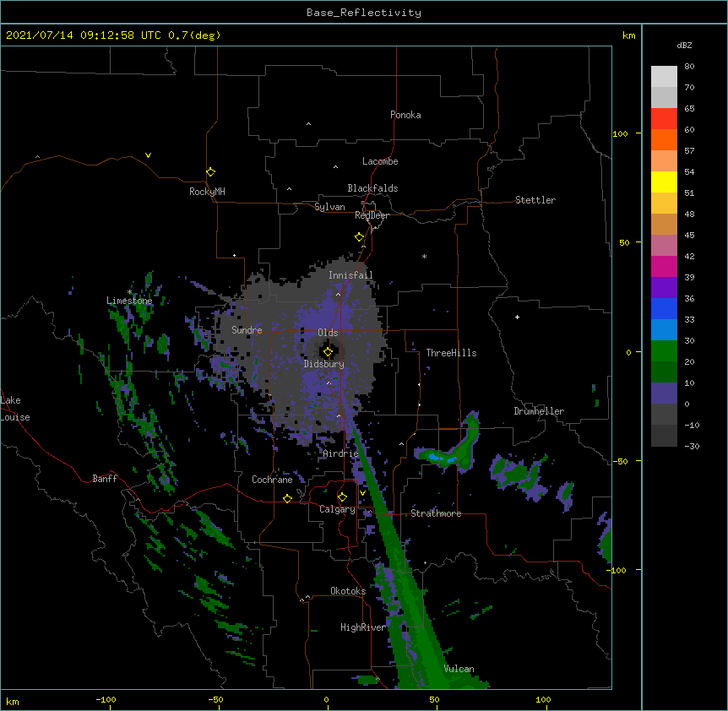Screen dimensions: 728x711
Task: Click the -100 tick on the bottom axis
Action: click(x=106, y=700)
